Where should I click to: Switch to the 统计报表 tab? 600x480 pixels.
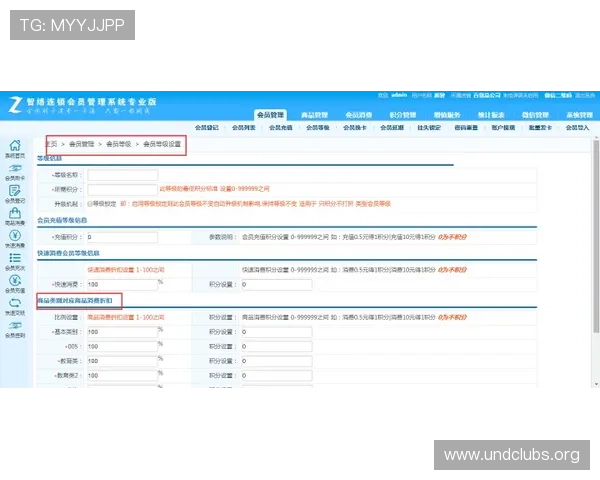(491, 115)
